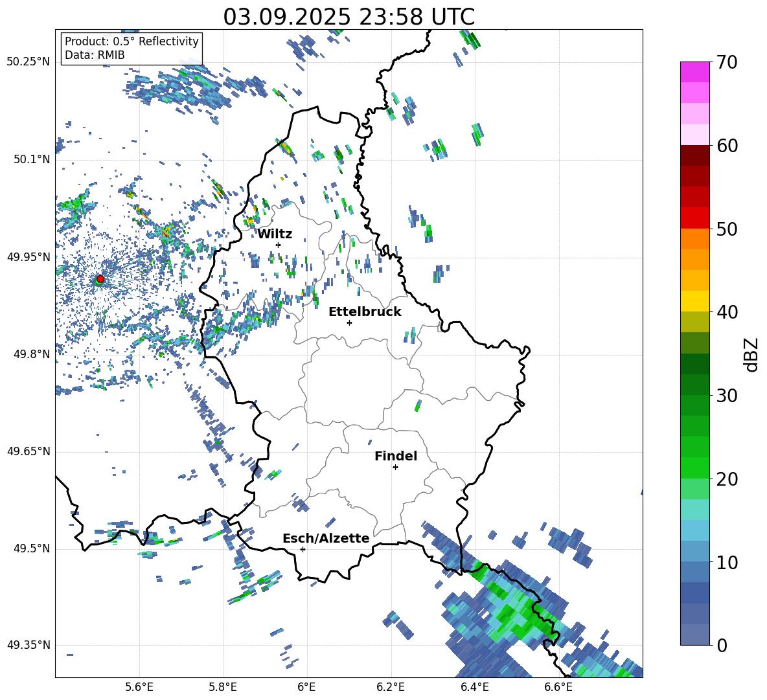Click the title timestamp 03.09.2025 23:58 UTC
Image resolution: width=767 pixels, height=700 pixels.
[349, 17]
